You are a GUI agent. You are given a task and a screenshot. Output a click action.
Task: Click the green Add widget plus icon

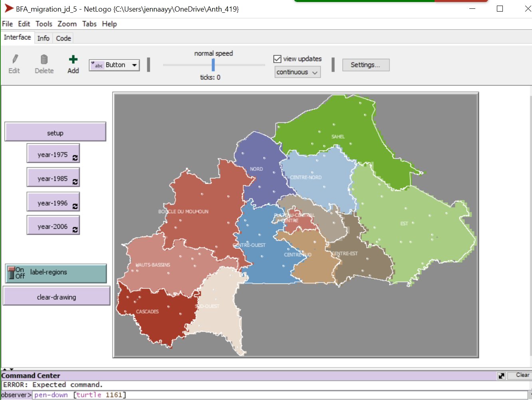click(73, 59)
